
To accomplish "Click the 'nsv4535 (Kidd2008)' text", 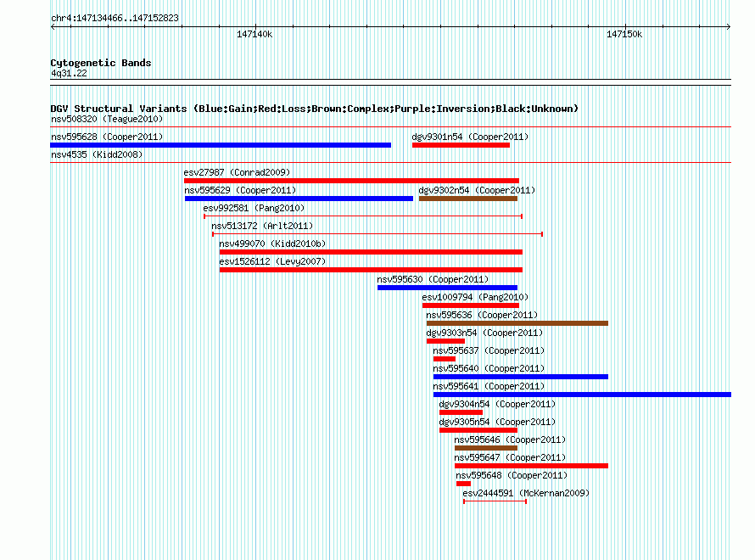I will (97, 154).
